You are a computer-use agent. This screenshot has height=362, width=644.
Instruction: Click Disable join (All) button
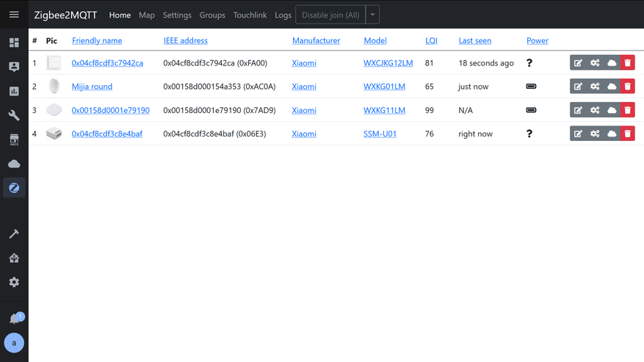click(330, 15)
